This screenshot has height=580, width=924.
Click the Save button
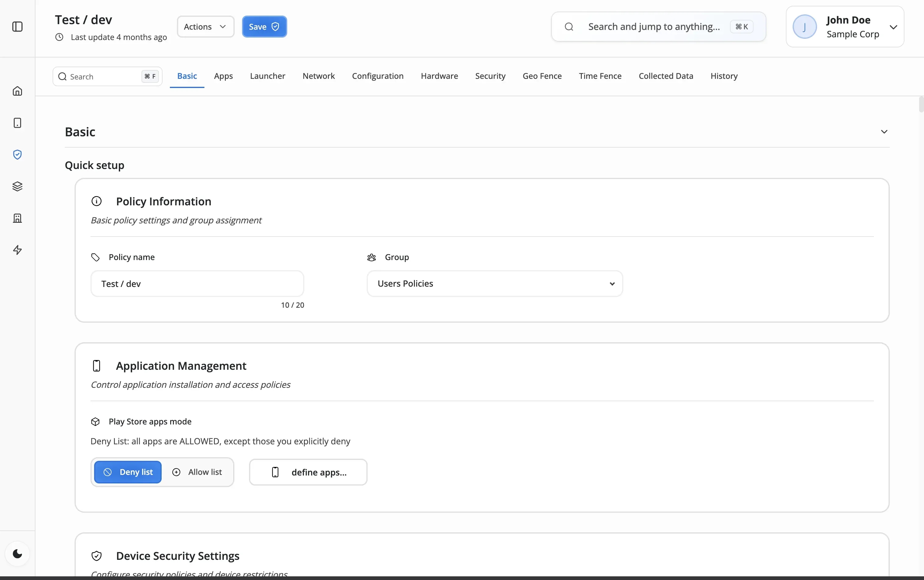coord(264,27)
